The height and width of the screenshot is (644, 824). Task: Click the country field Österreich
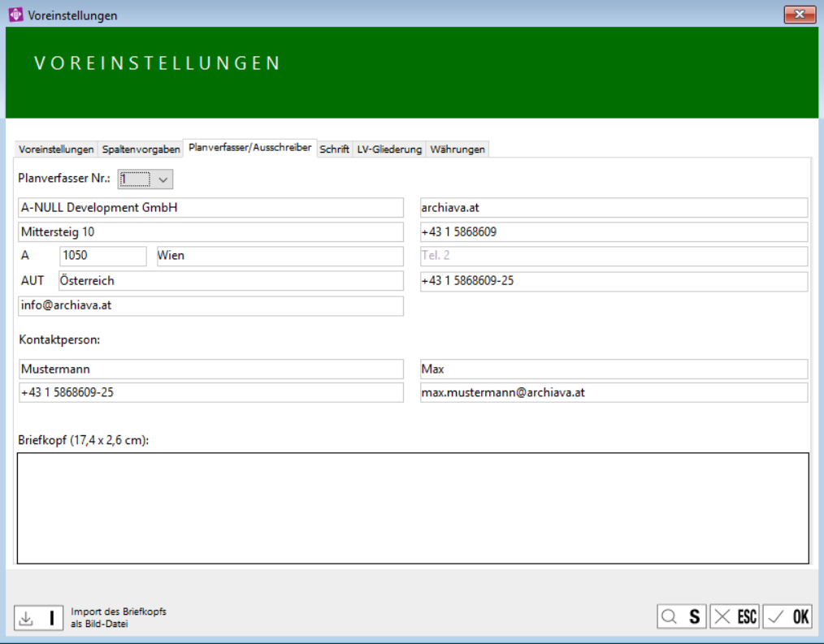point(232,280)
